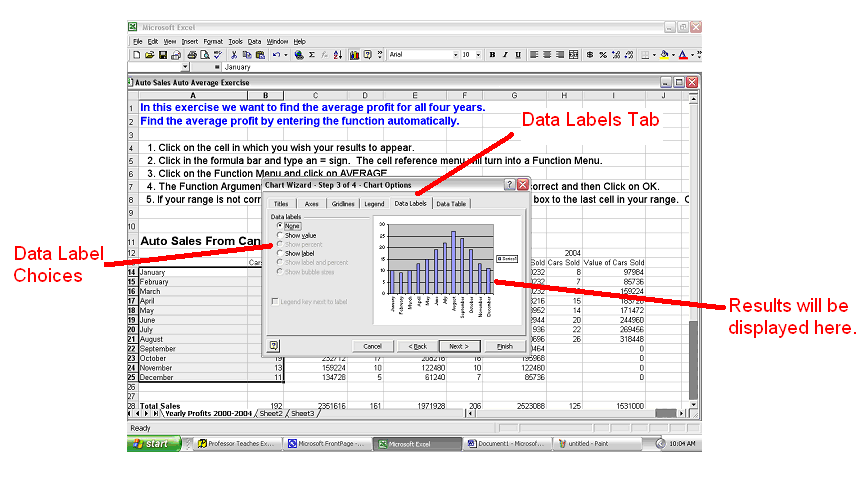Choose the 'Show label' data label option
The width and height of the screenshot is (861, 483).
click(x=279, y=253)
